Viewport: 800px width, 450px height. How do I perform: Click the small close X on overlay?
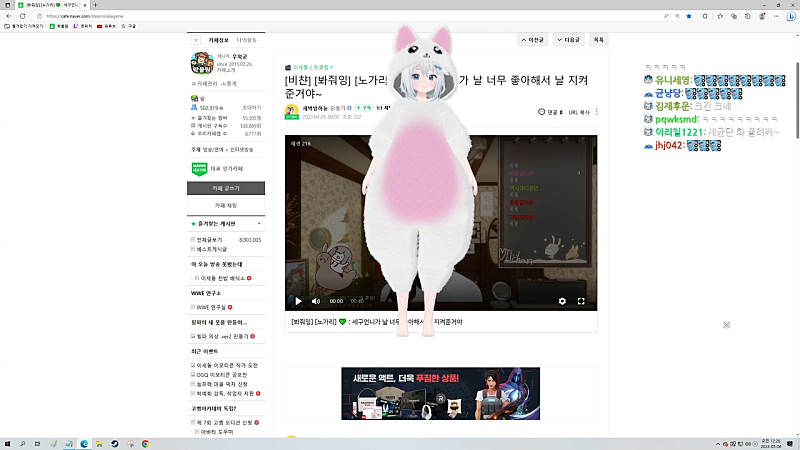click(727, 324)
